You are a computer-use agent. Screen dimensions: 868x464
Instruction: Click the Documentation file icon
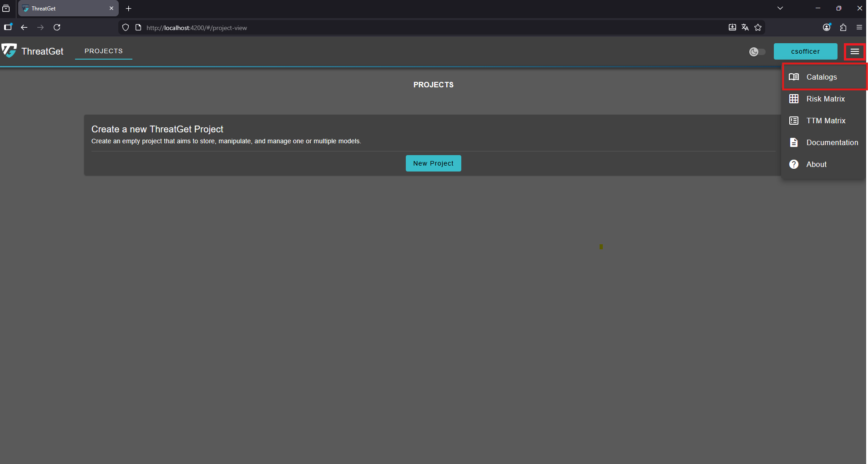pos(794,142)
